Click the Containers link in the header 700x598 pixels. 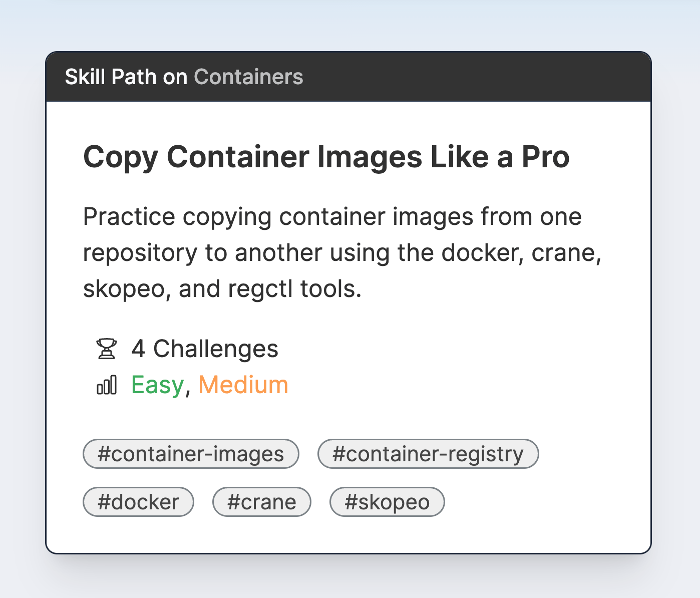coord(248,77)
